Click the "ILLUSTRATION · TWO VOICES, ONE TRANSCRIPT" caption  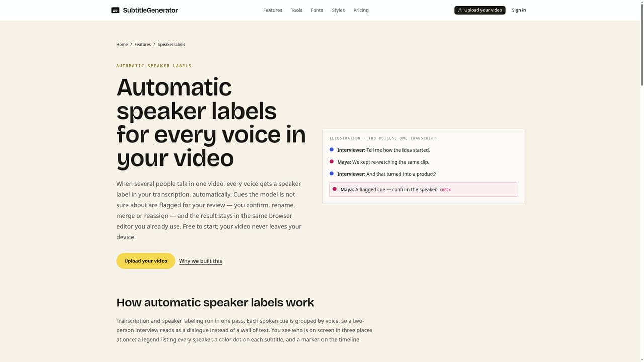tap(383, 138)
